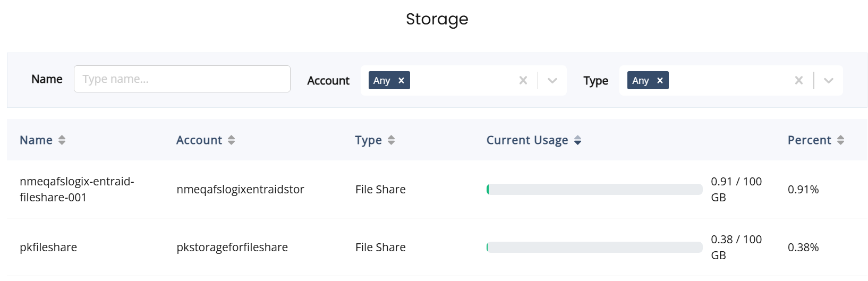Sort by Percent column arrows

[x=840, y=140]
